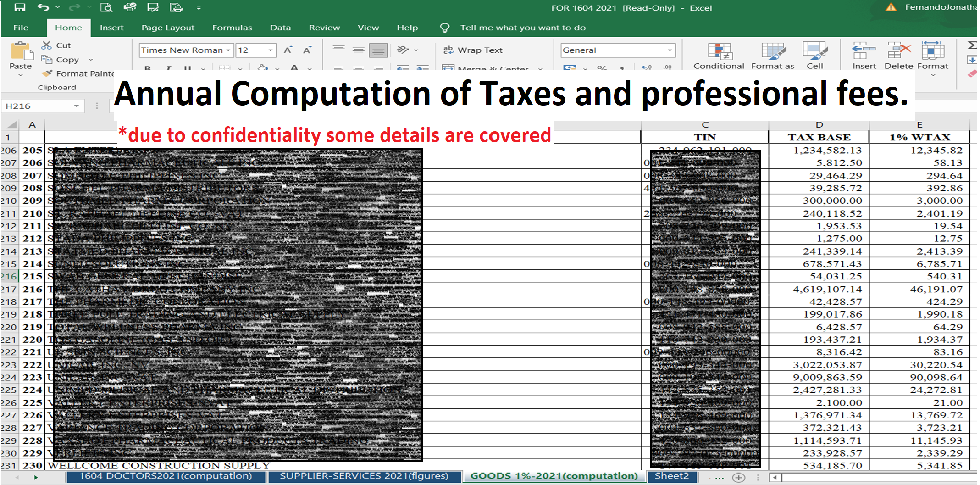This screenshot has width=980, height=485.
Task: Select tax base cell 4,619,107.14
Action: point(819,289)
